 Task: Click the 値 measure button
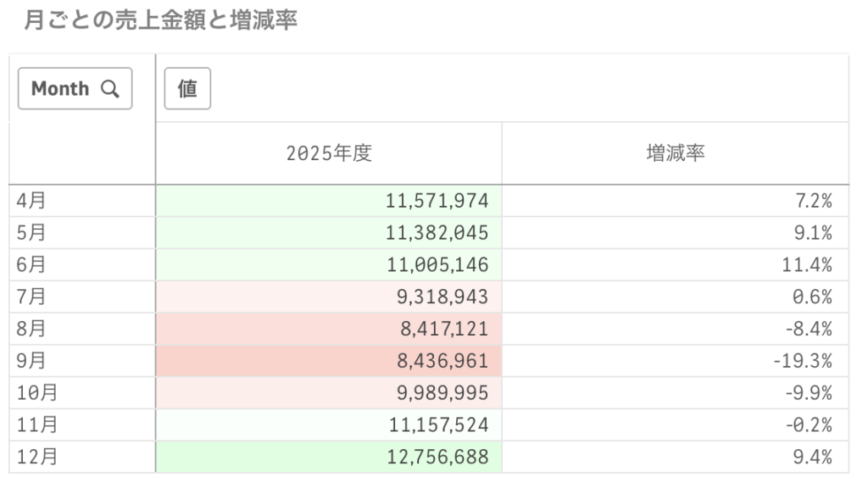pos(186,89)
